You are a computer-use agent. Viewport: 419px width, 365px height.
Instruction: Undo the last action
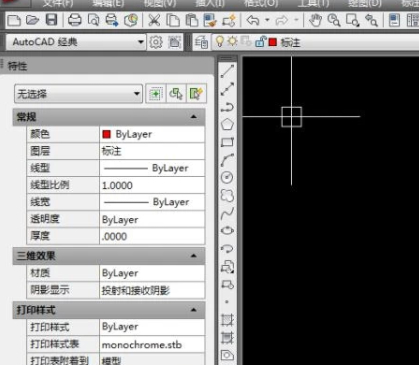[x=253, y=20]
